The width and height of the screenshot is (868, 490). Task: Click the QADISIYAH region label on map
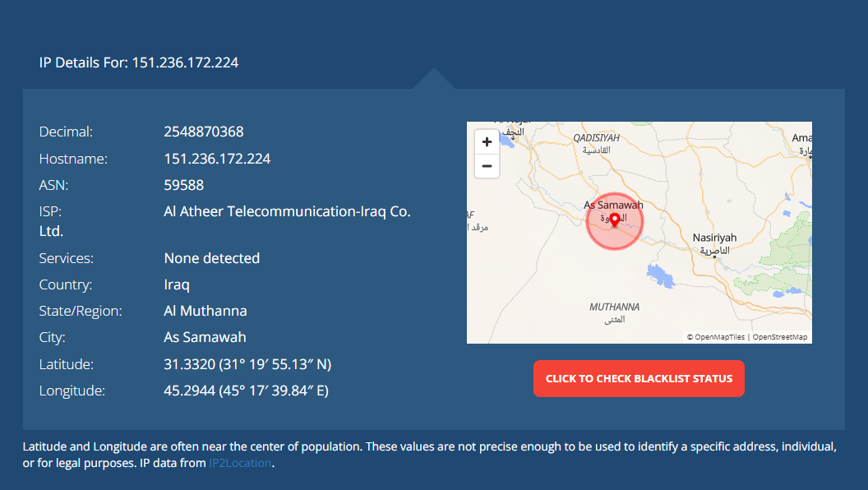tap(596, 138)
